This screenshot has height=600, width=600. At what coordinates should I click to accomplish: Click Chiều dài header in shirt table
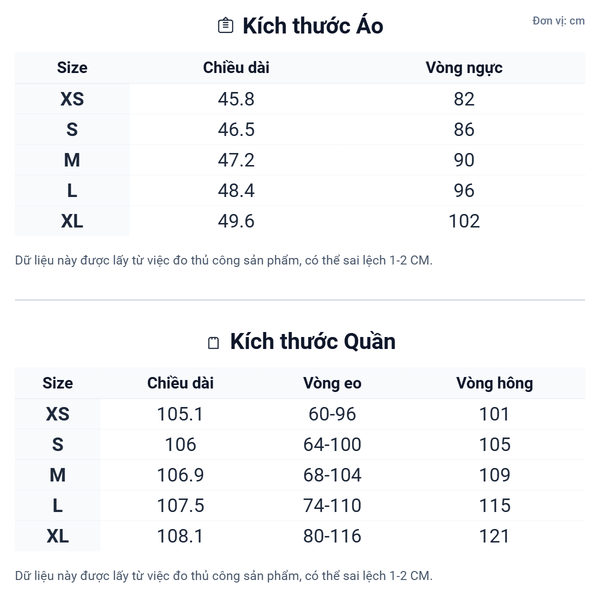(236, 68)
